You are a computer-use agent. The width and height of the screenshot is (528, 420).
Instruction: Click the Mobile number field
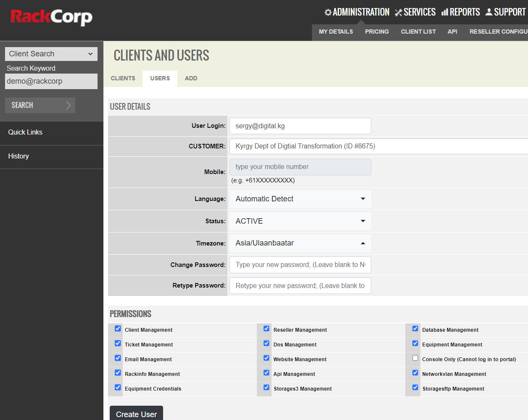tap(300, 167)
